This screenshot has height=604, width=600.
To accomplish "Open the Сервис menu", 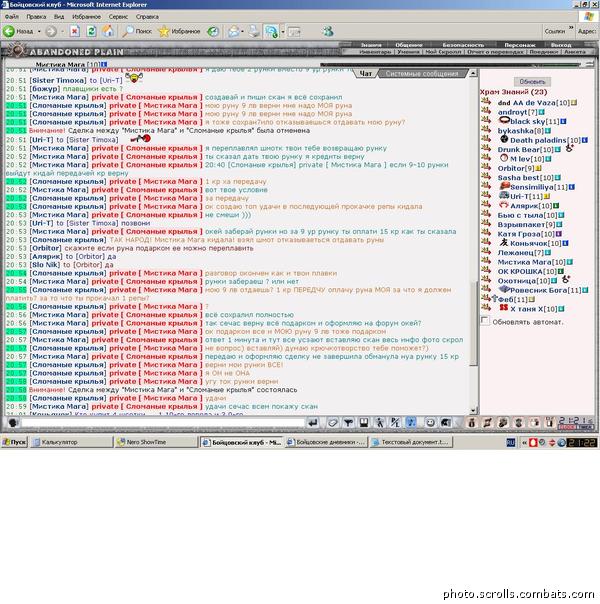I will 118,17.
